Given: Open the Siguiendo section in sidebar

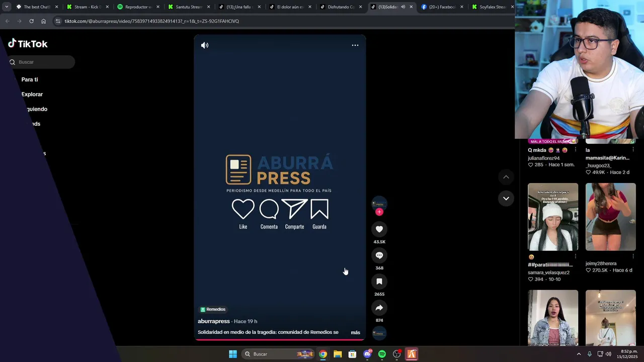Looking at the screenshot, I should (x=37, y=109).
